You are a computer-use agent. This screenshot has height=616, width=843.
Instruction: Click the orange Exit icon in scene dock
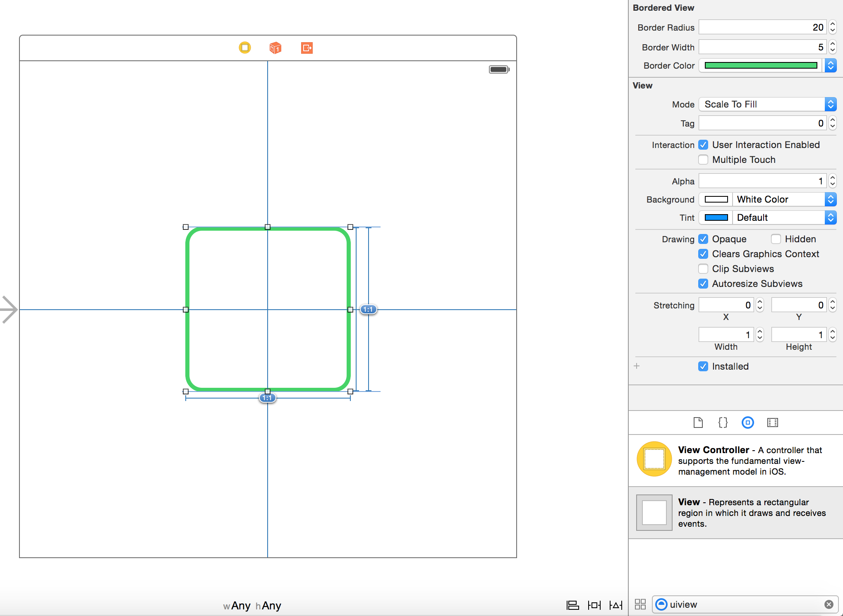[x=307, y=48]
